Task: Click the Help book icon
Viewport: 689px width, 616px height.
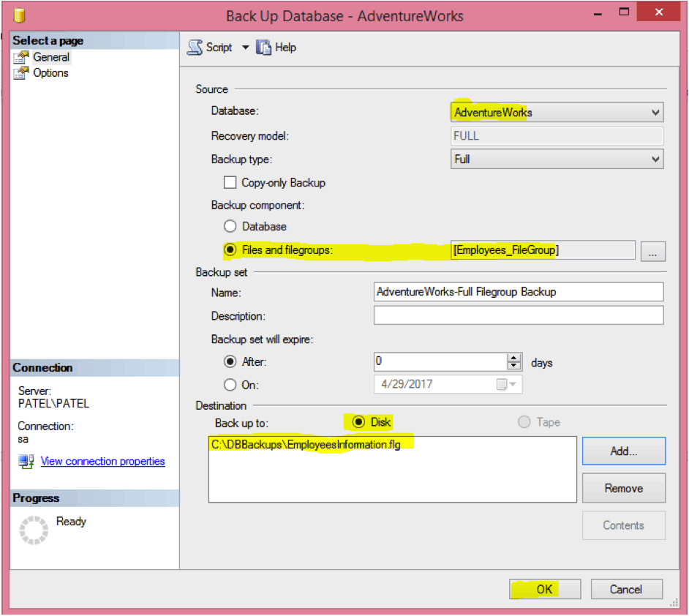Action: click(263, 47)
